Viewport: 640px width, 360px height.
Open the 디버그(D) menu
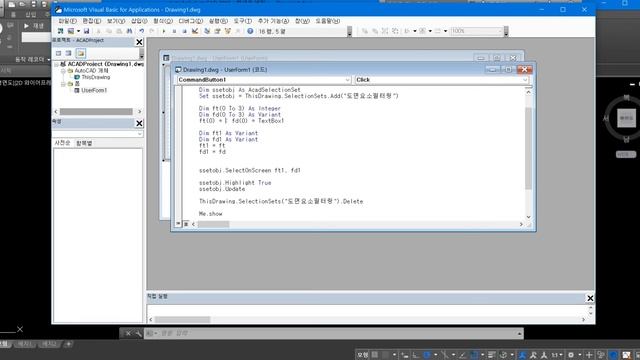coord(191,21)
